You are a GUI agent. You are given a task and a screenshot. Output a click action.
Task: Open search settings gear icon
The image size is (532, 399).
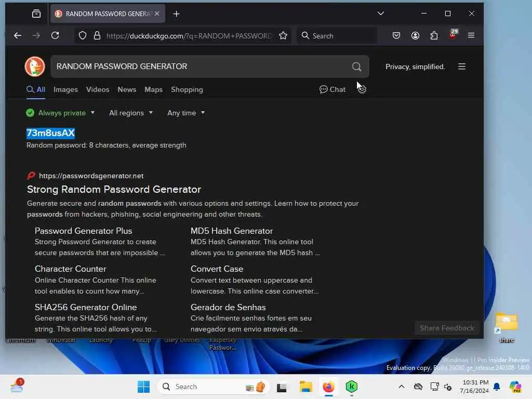click(x=362, y=89)
